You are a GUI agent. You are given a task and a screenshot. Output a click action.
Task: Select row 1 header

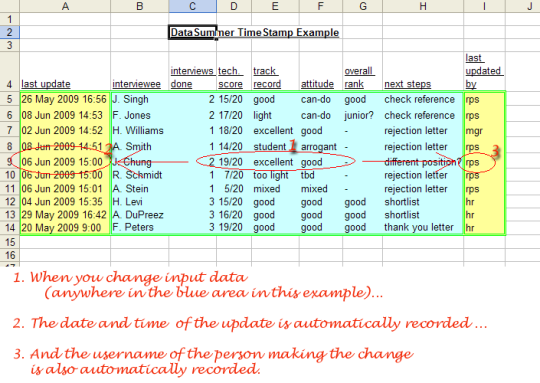click(10, 19)
